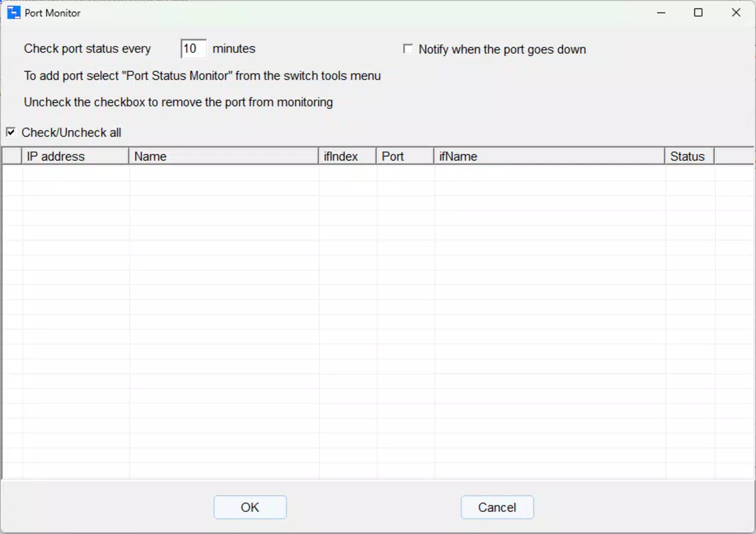Click the check interval minutes field
Image resolution: width=756 pixels, height=534 pixels.
pos(193,49)
